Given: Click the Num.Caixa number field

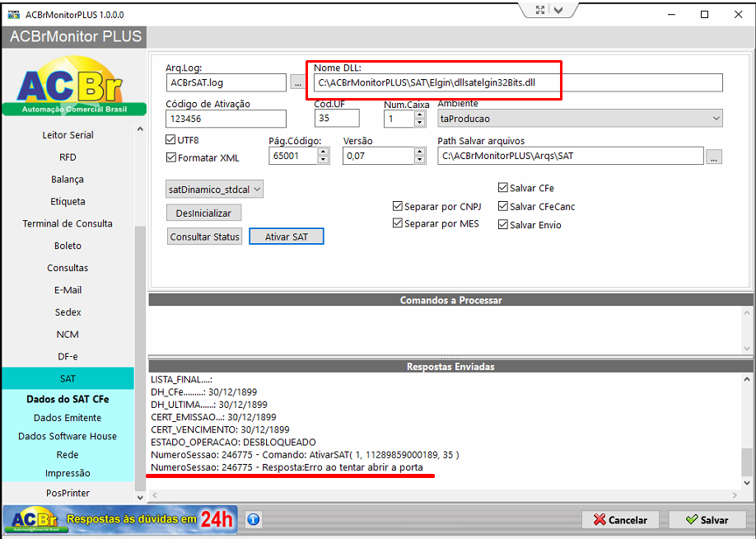Looking at the screenshot, I should click(x=399, y=119).
